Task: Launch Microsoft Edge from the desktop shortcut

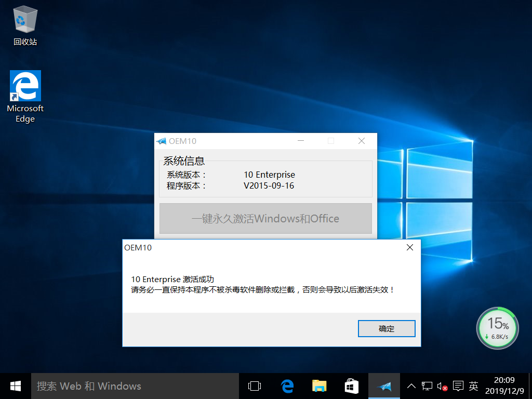Action: pyautogui.click(x=24, y=86)
